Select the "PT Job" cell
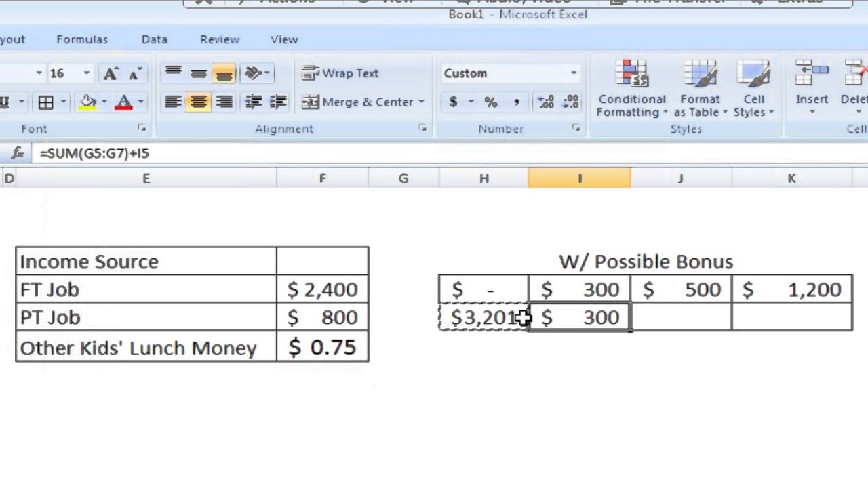868x488 pixels. [x=146, y=317]
